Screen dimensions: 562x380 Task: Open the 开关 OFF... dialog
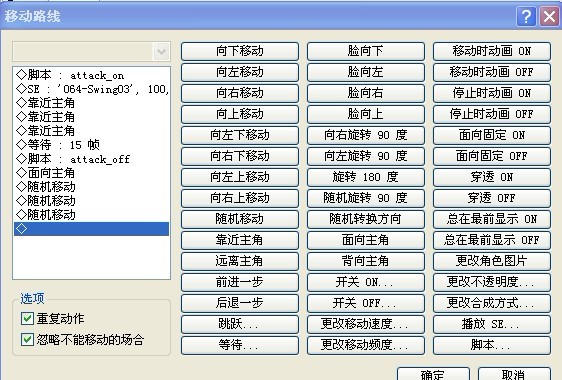click(366, 303)
